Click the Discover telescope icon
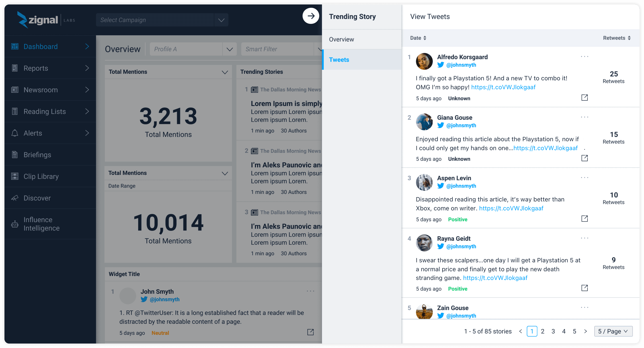The height and width of the screenshot is (348, 644). [x=15, y=198]
